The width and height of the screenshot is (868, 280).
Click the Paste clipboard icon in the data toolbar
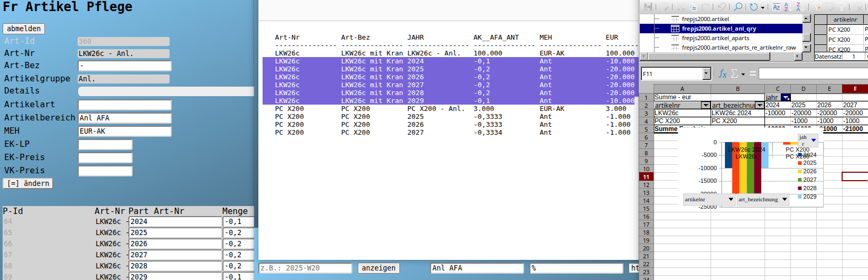(705, 7)
